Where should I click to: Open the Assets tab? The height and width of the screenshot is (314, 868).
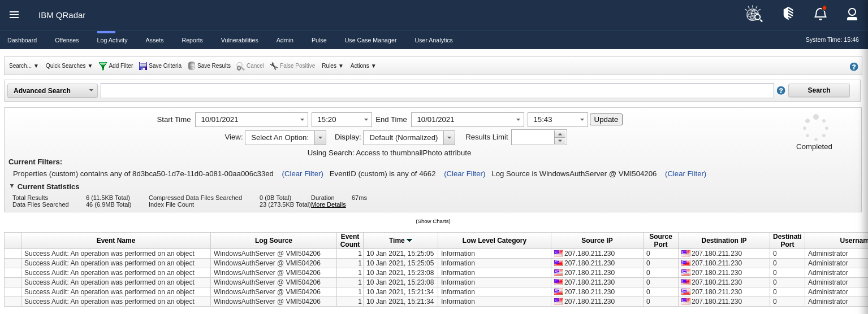click(154, 40)
